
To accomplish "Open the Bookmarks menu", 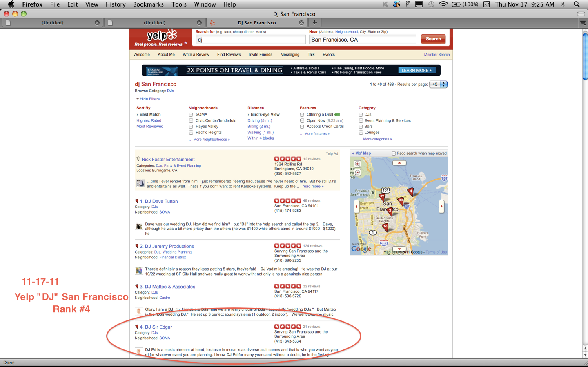I will [x=148, y=4].
